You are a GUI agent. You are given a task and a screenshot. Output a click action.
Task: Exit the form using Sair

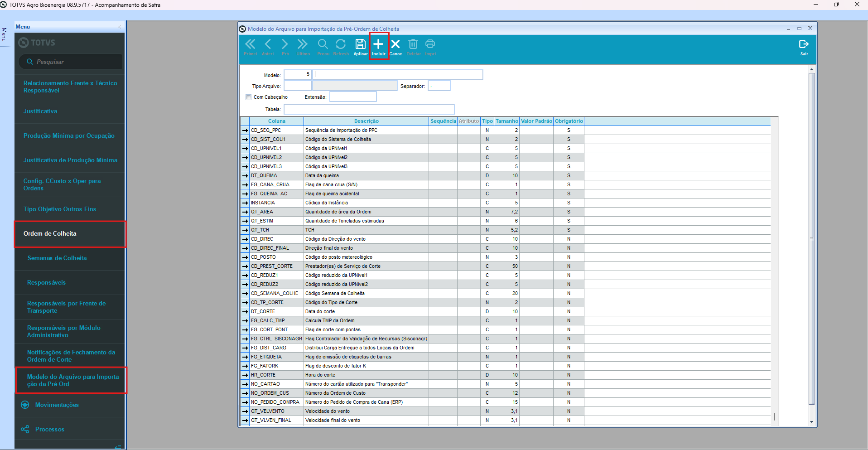click(x=804, y=47)
